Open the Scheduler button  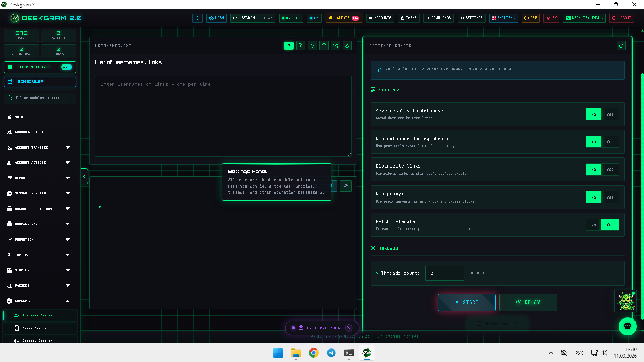click(40, 81)
